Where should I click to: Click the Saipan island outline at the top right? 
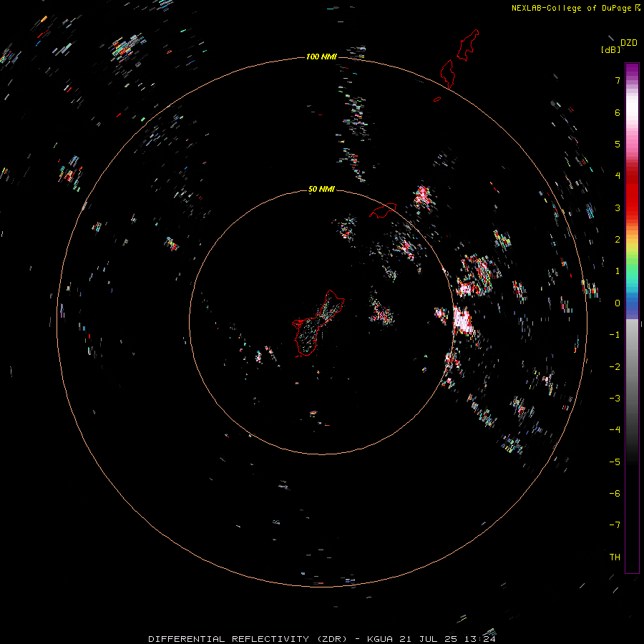pyautogui.click(x=468, y=45)
